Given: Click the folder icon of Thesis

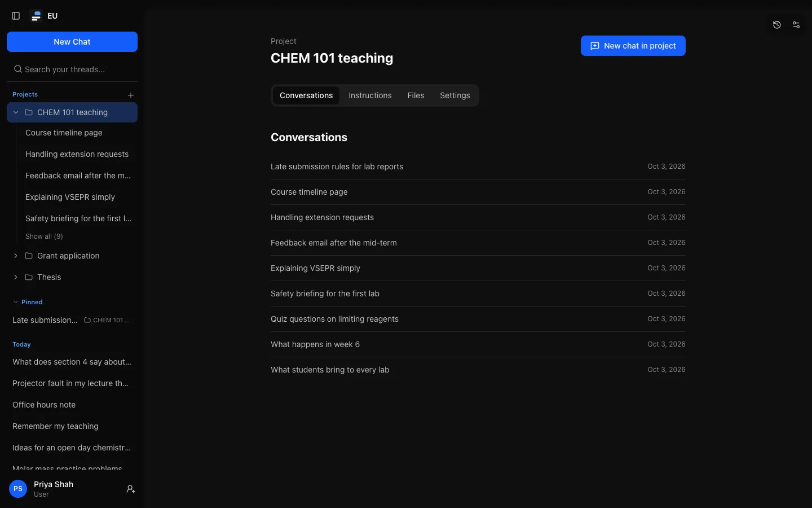Looking at the screenshot, I should [x=29, y=277].
